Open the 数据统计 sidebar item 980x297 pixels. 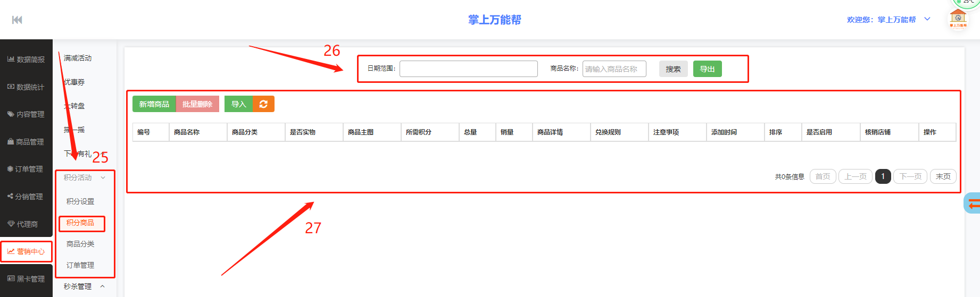tap(26, 87)
